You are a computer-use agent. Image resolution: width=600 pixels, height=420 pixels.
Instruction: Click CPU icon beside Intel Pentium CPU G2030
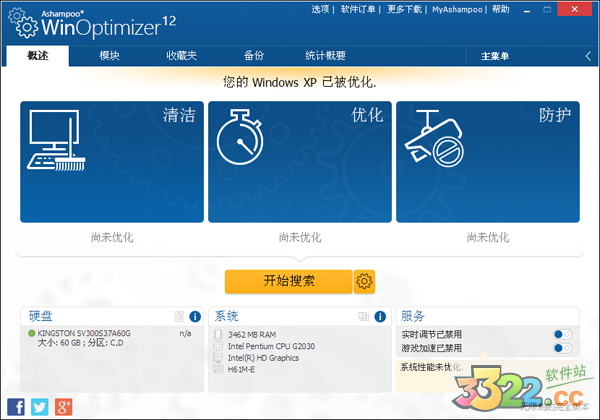coord(218,346)
